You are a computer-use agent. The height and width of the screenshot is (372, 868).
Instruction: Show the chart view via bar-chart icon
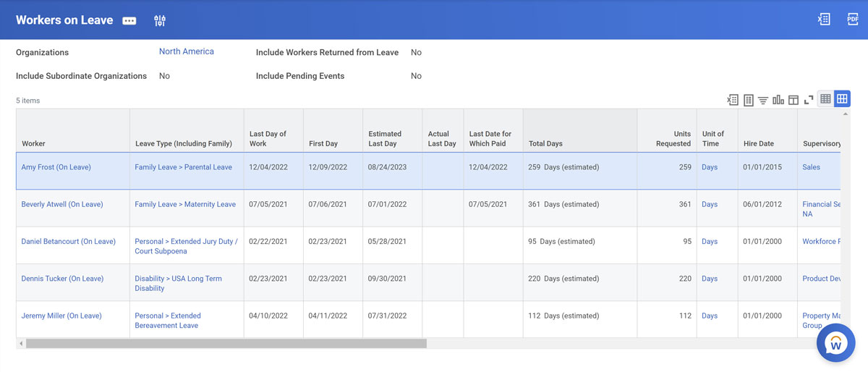(x=778, y=100)
